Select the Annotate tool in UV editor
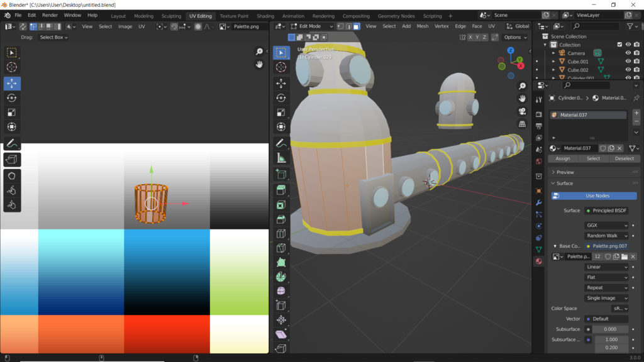 [12, 143]
